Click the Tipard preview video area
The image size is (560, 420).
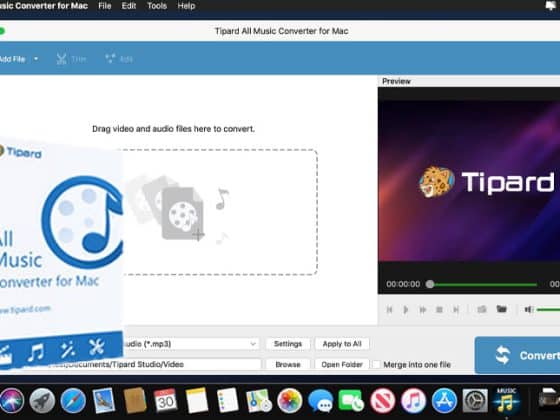click(x=469, y=180)
